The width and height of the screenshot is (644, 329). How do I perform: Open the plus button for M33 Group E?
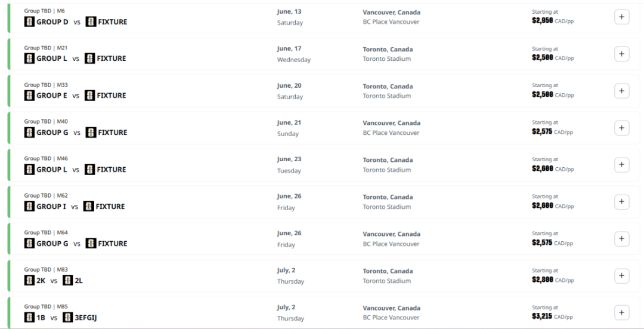(621, 91)
